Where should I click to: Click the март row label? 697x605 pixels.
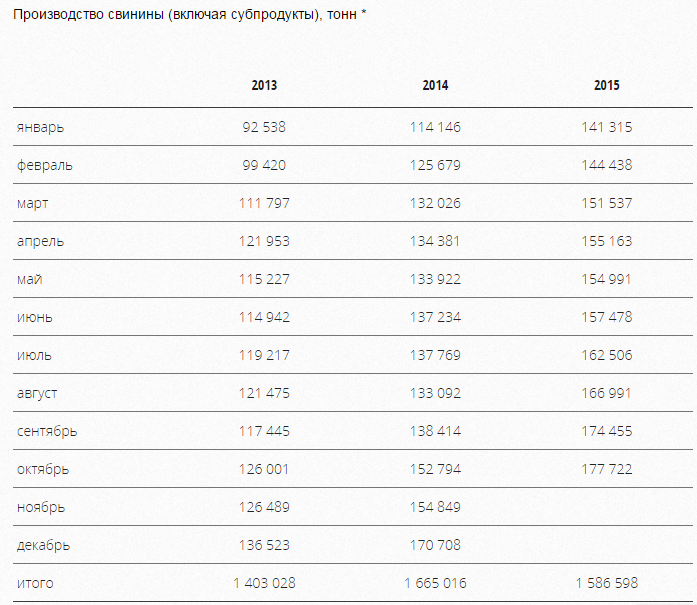(33, 203)
